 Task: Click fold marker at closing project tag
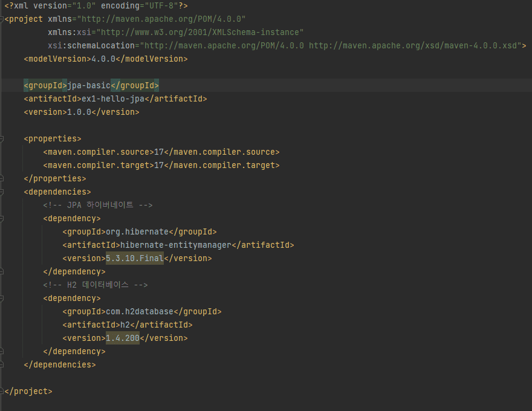pyautogui.click(x=2, y=391)
